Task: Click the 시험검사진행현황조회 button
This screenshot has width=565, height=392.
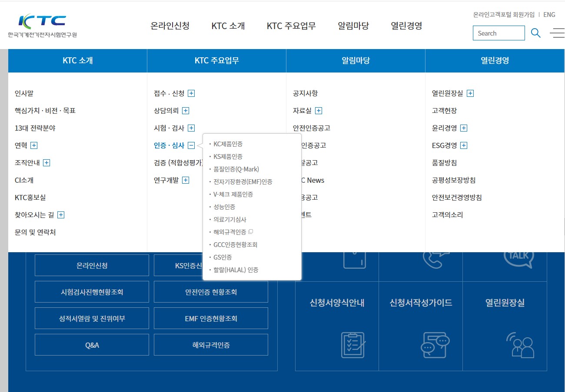Action: tap(92, 292)
